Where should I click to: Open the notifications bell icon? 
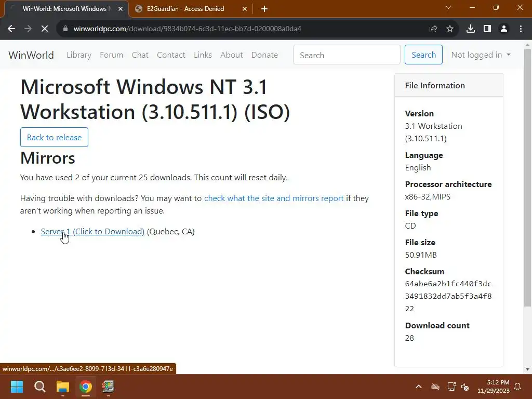(x=518, y=387)
